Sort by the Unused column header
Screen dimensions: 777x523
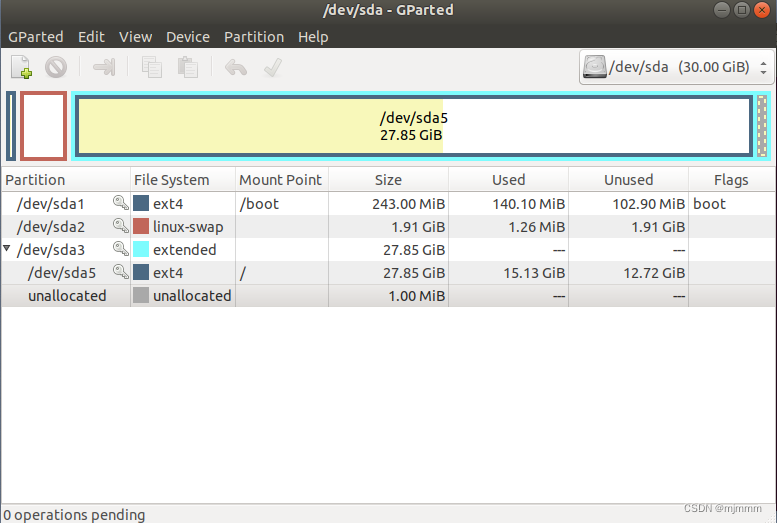tap(628, 179)
